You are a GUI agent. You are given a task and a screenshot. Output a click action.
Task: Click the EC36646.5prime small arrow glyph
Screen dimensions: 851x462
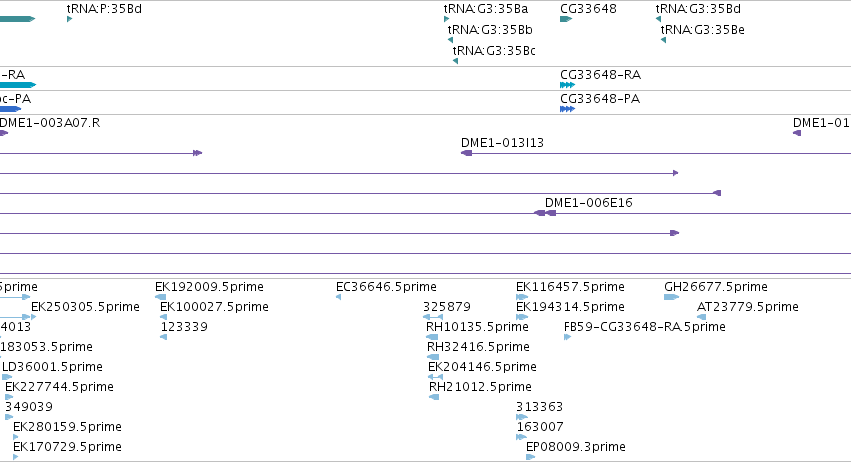coord(338,297)
